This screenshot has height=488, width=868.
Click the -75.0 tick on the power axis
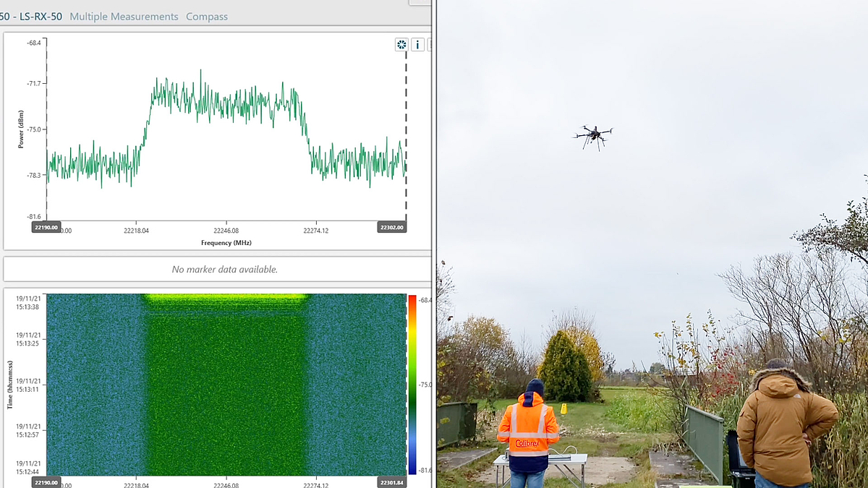tap(35, 129)
